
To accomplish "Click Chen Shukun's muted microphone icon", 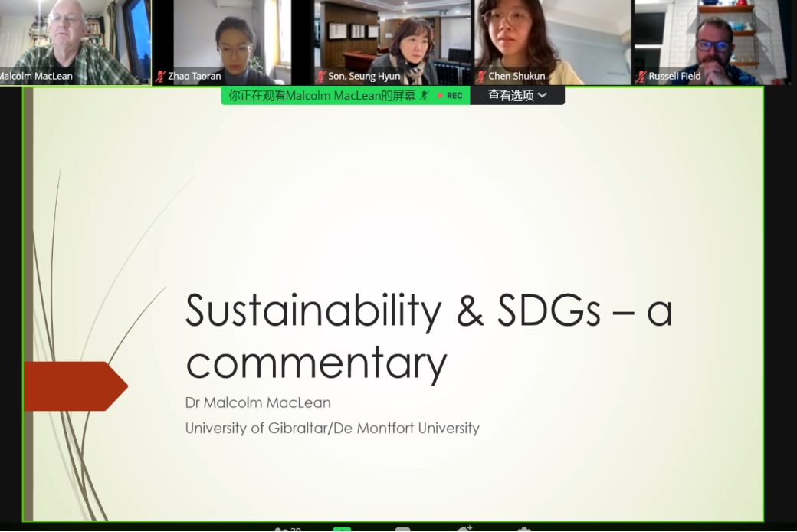I will click(481, 77).
